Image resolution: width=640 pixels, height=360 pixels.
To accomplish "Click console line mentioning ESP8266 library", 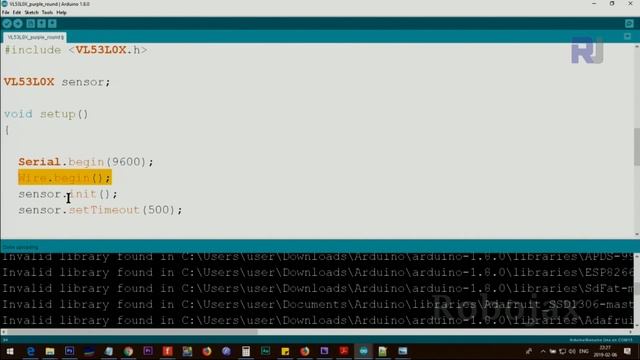I will [x=318, y=273].
